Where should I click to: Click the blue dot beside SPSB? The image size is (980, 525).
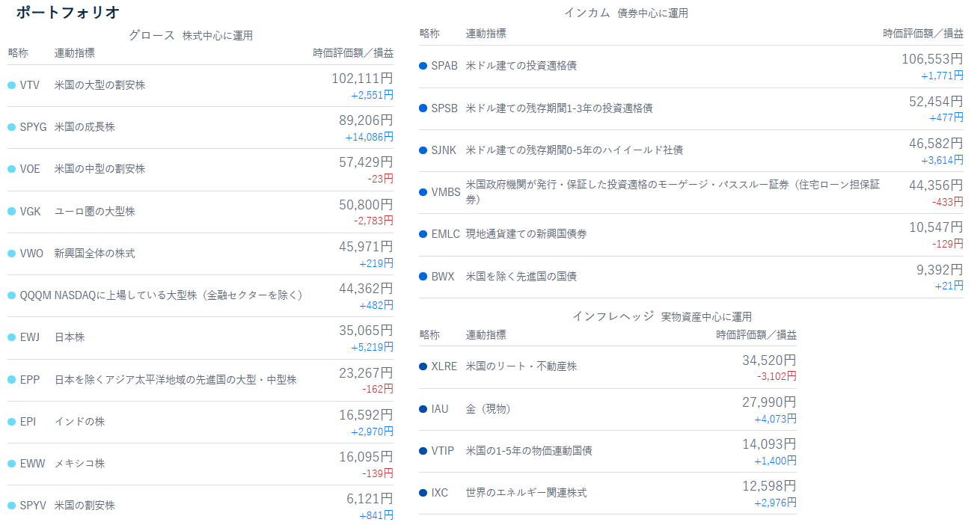[x=423, y=108]
